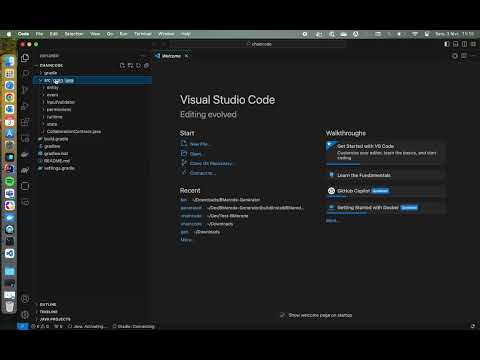Expand the entity folder

tap(92, 87)
